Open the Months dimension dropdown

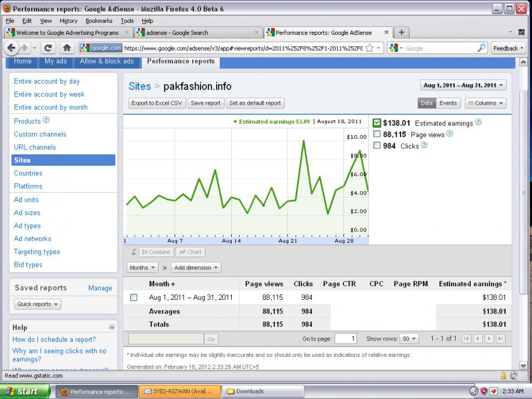coord(142,267)
